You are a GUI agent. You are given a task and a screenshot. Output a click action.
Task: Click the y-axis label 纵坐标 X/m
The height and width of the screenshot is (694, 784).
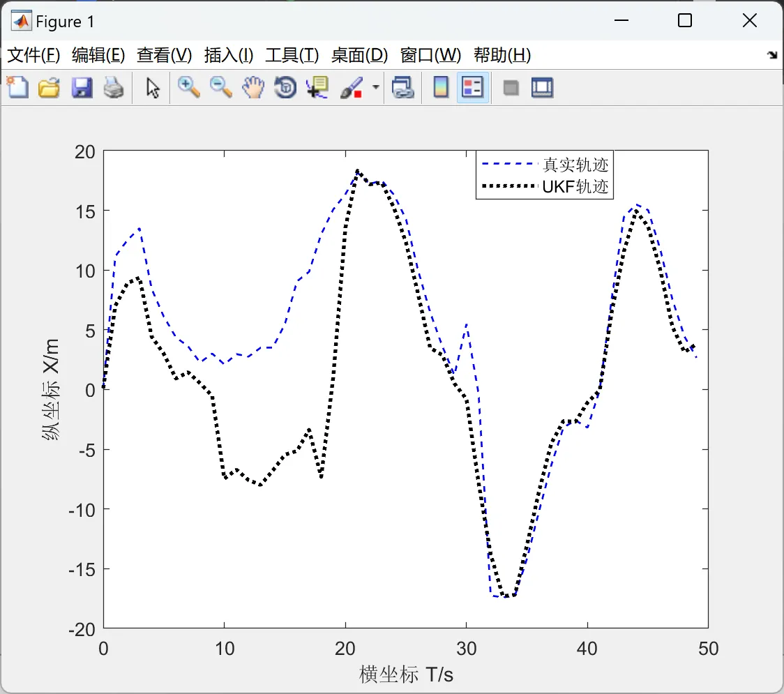(x=51, y=389)
